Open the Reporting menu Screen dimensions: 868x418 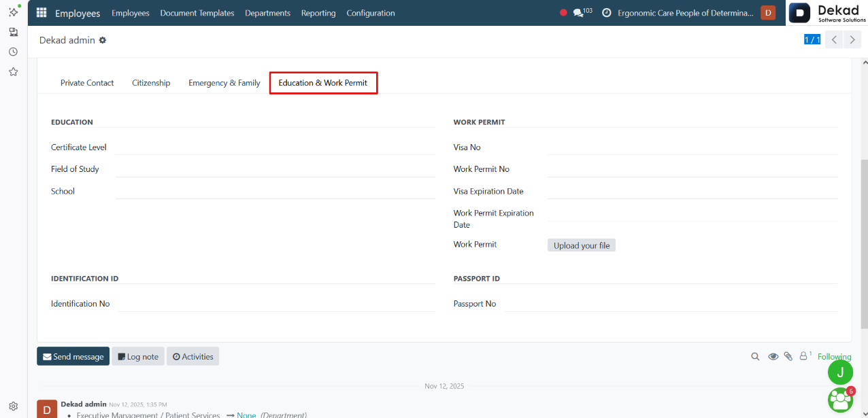coord(318,13)
